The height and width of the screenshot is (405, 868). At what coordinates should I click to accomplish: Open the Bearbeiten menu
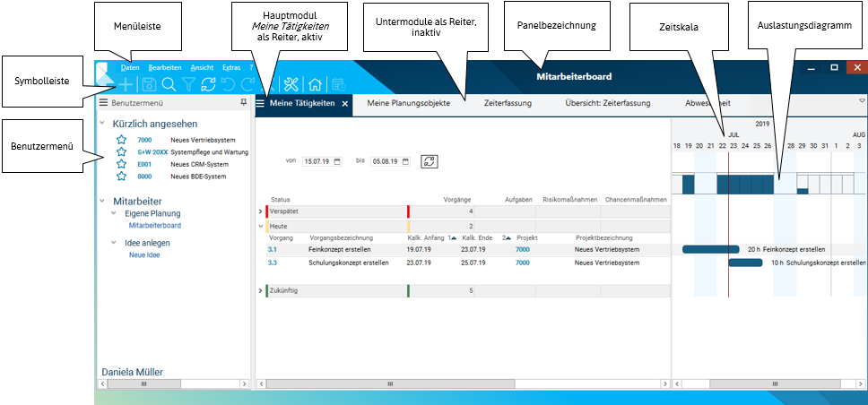165,67
